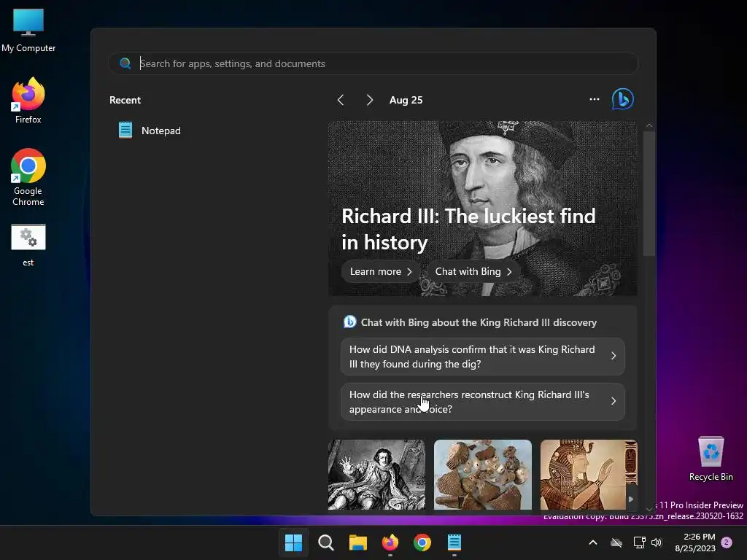
Task: Open Firefox desktop shortcut
Action: pos(28,101)
